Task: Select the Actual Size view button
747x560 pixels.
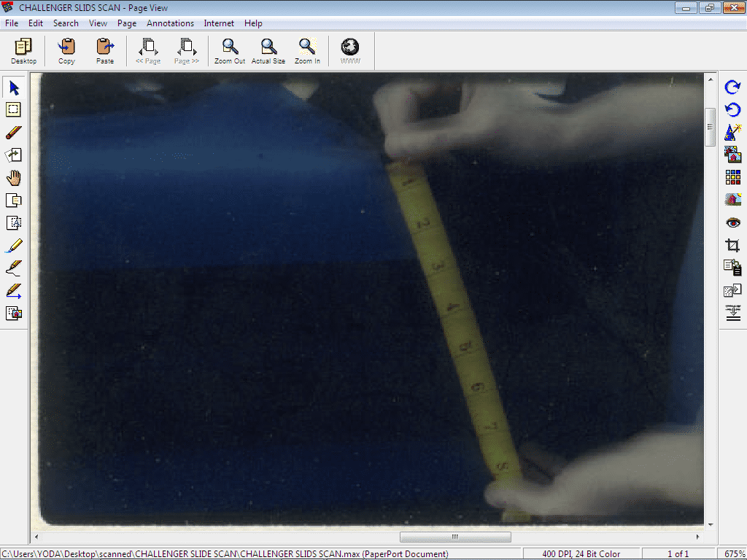Action: click(x=268, y=51)
